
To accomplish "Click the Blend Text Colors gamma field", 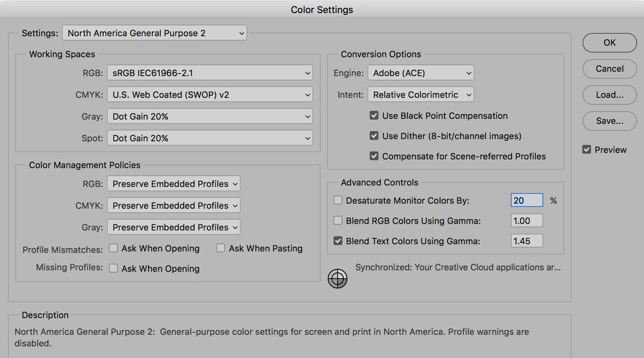I will pos(527,241).
